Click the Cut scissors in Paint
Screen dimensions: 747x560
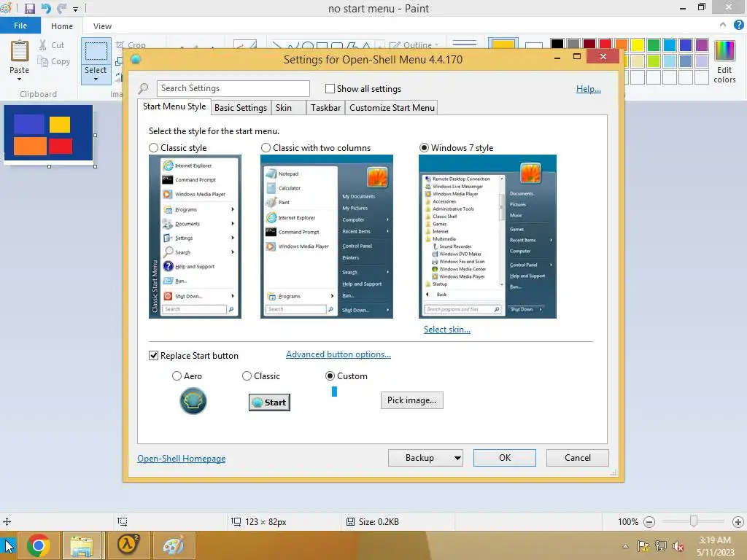tap(43, 45)
